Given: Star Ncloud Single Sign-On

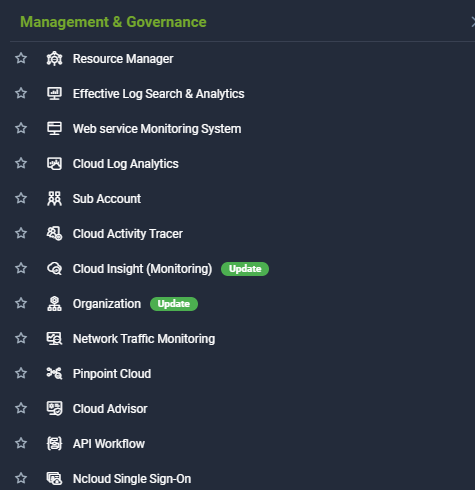Looking at the screenshot, I should pos(21,478).
